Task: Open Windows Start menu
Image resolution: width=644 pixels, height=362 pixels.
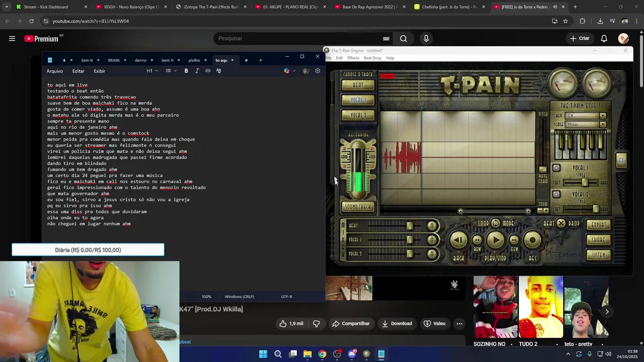Action: click(263, 354)
